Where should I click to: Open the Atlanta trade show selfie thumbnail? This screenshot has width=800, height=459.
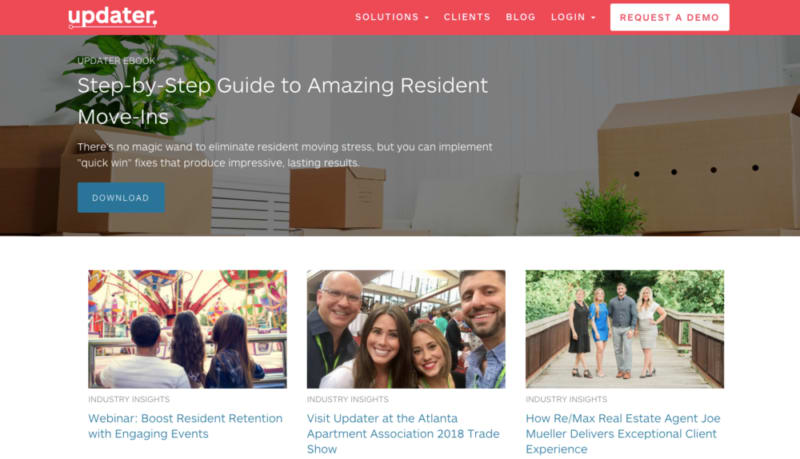pos(406,329)
